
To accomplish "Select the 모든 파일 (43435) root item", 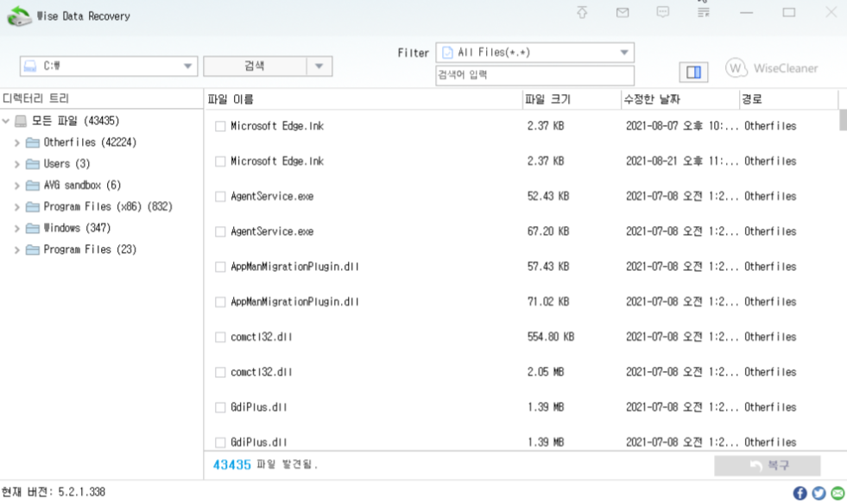I will 75,121.
